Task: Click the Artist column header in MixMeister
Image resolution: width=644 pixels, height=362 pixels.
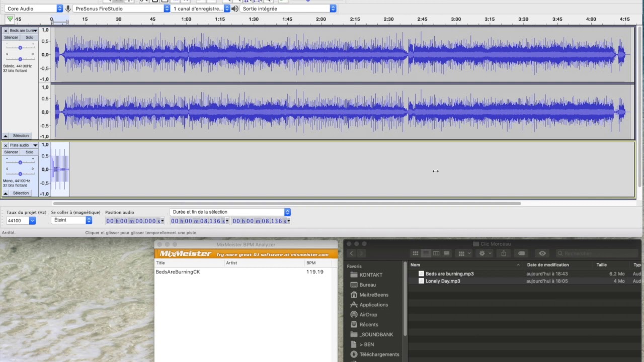Action: (x=265, y=263)
